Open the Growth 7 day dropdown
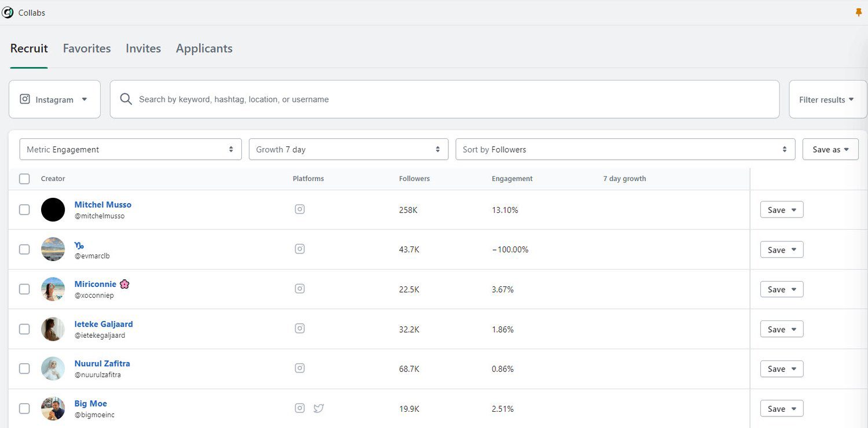This screenshot has height=428, width=868. coord(348,149)
